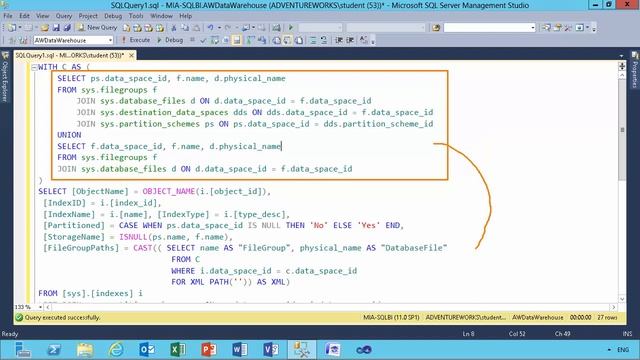The width and height of the screenshot is (640, 360).
Task: Click the green Start arrow icon
Action: (x=291, y=28)
